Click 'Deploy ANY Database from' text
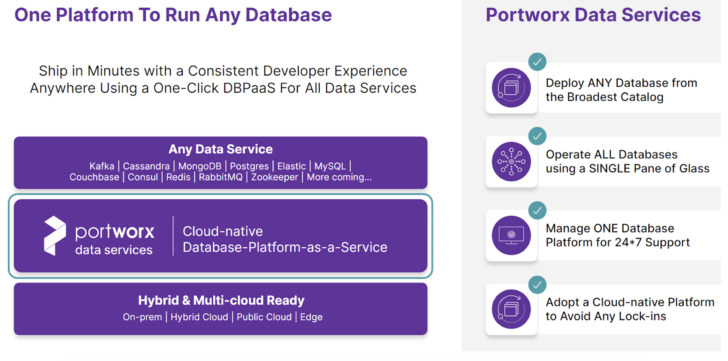Screen dimensions: 728x361 pos(621,83)
